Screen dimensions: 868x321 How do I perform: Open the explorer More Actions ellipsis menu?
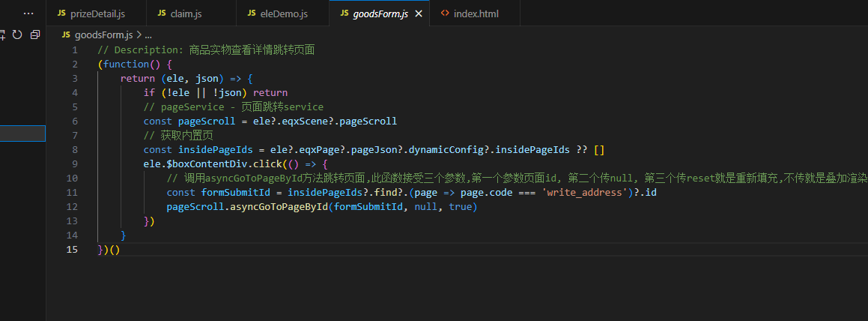[28, 13]
